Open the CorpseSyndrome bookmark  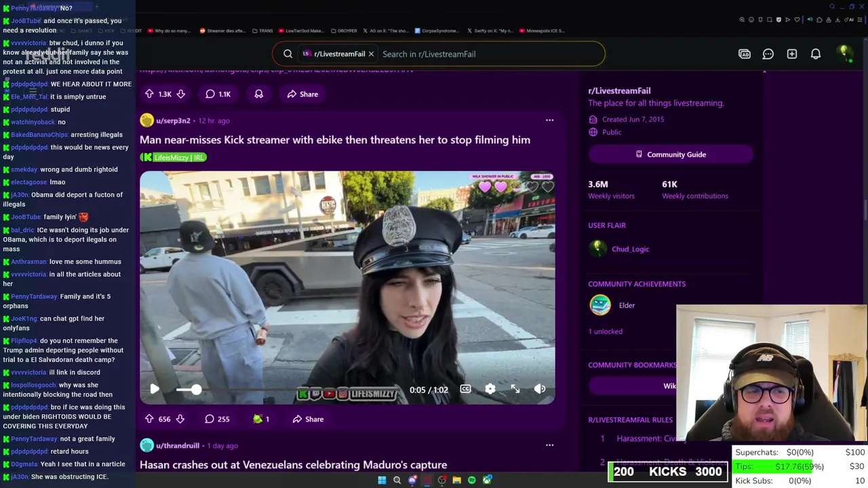pos(436,30)
